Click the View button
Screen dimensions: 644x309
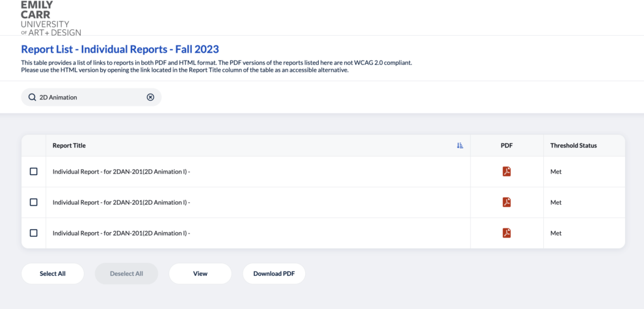(x=200, y=274)
